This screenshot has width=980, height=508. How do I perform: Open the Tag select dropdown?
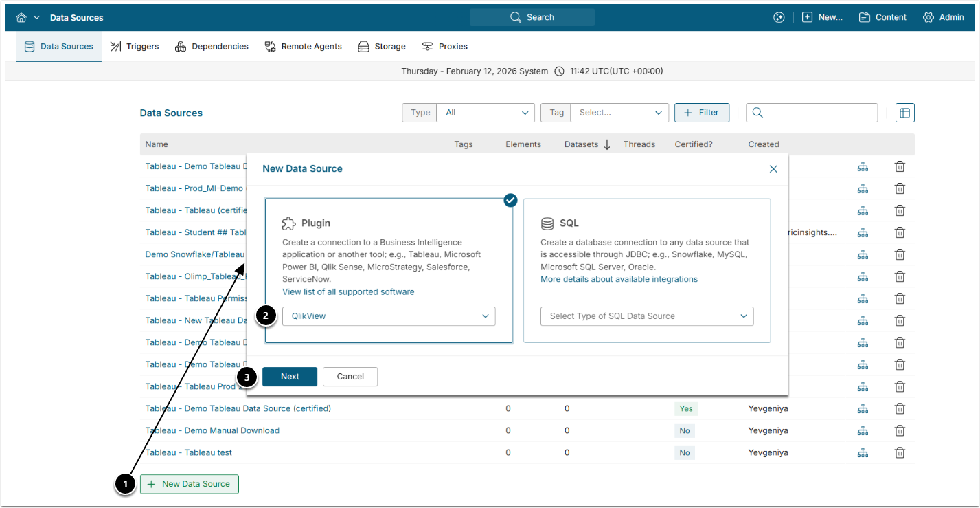point(619,113)
